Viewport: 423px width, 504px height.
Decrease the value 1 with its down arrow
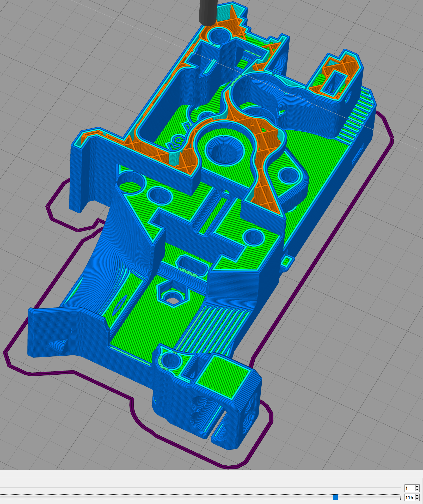417,490
